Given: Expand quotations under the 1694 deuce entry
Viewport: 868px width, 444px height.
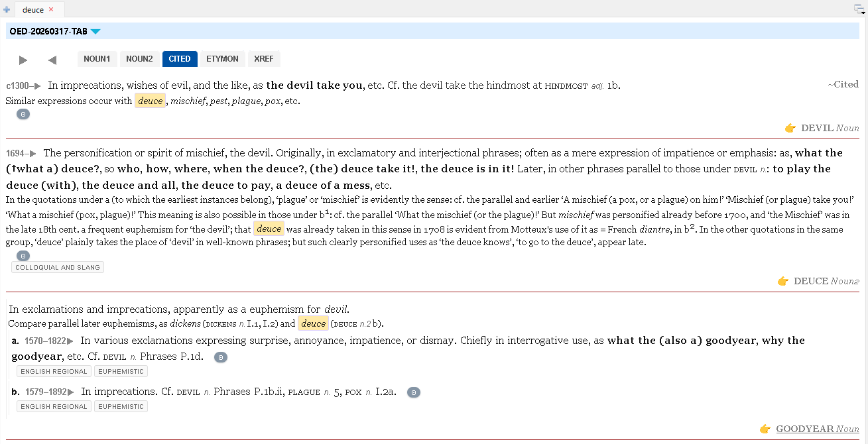Looking at the screenshot, I should 23,256.
